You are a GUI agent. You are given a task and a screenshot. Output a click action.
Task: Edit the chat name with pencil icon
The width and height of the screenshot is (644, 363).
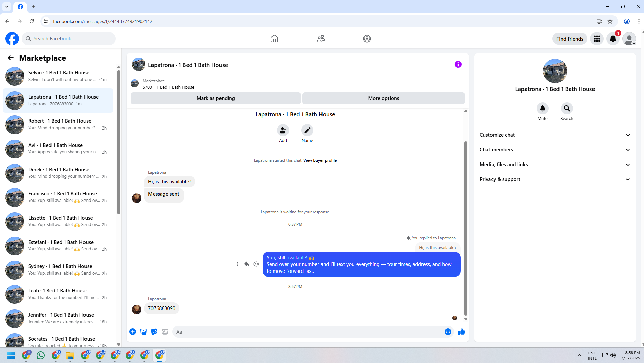point(307,130)
